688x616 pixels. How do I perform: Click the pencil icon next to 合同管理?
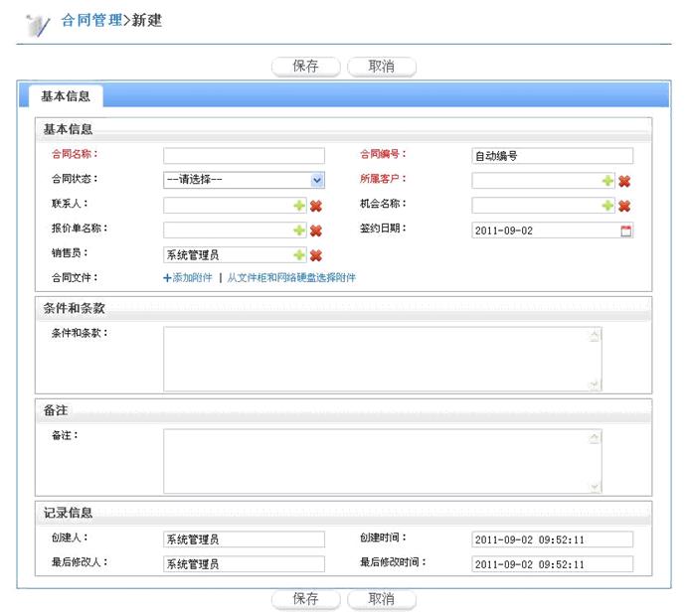[38, 26]
